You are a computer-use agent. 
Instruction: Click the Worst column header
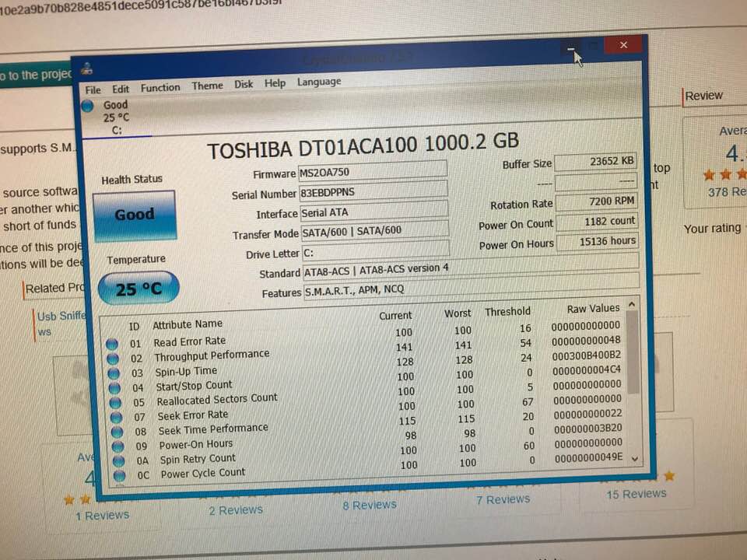[x=458, y=313]
